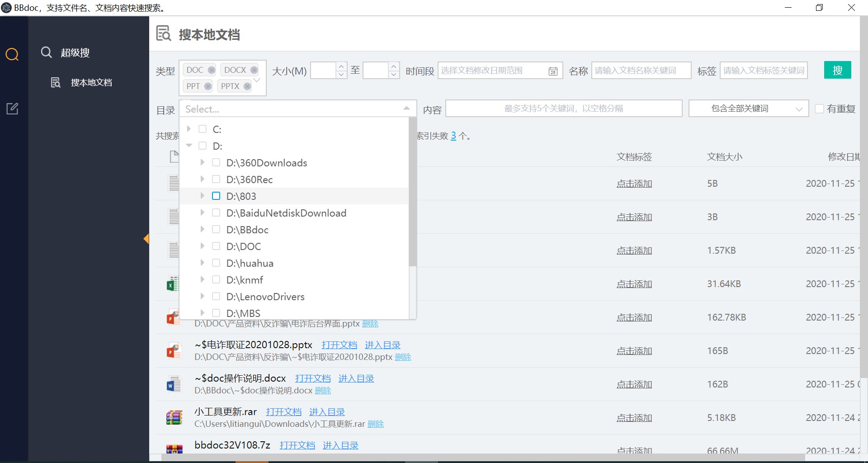This screenshot has height=463, width=868.
Task: Click the Word icon beside ~$doc操作说明.docx
Action: 174,384
